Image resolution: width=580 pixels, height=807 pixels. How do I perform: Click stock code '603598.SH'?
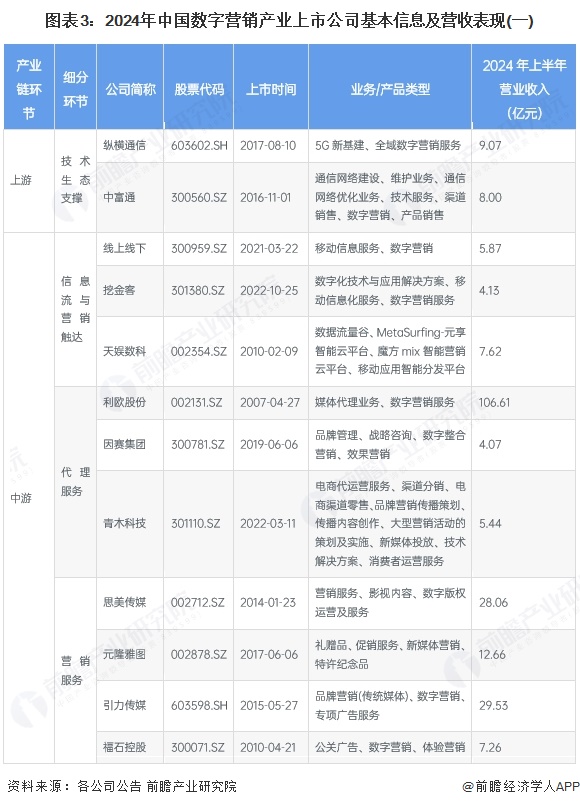[199, 705]
